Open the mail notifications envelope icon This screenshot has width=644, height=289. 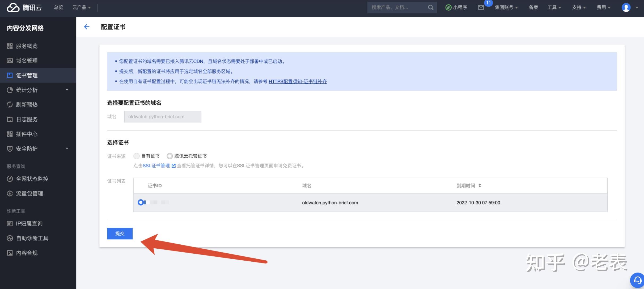[481, 8]
